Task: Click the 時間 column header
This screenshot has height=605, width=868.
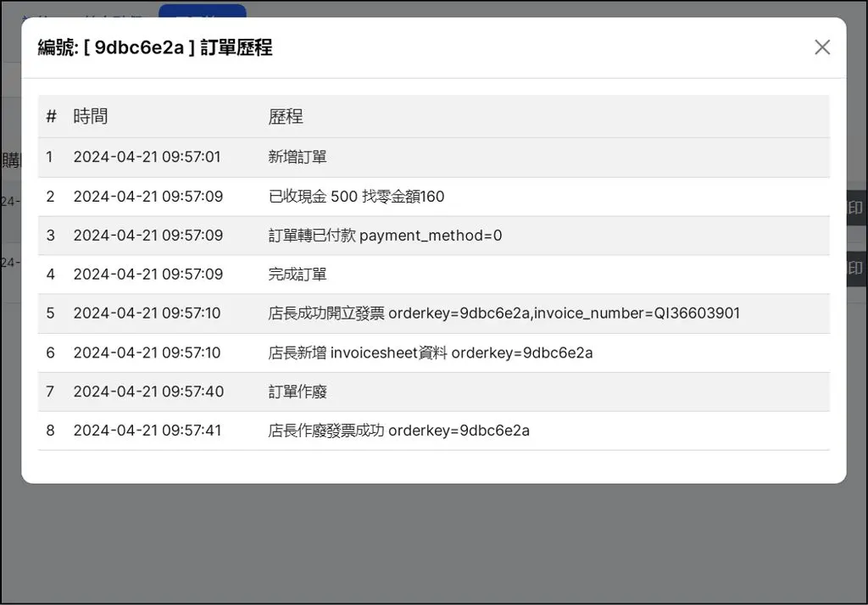Action: pyautogui.click(x=91, y=117)
